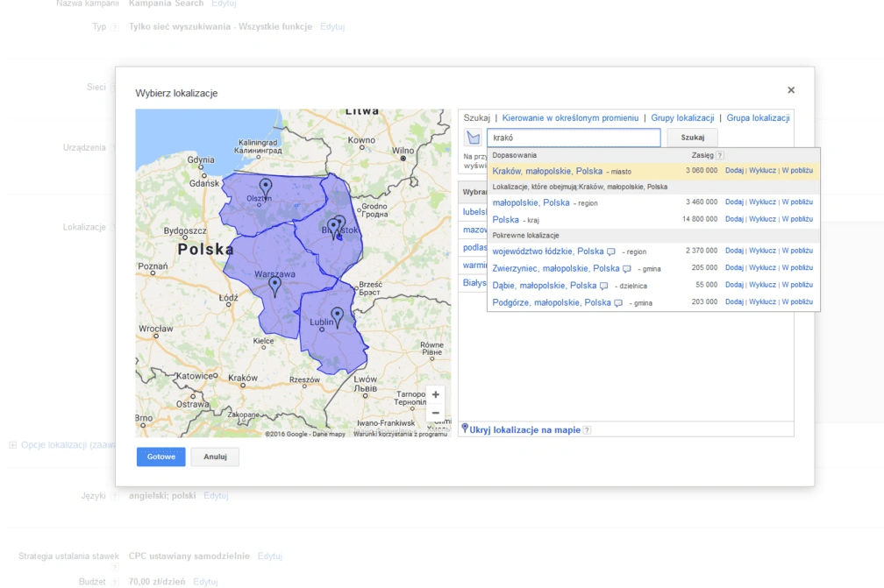This screenshot has width=884, height=588.
Task: Zoom out on the map with the minus control
Action: (x=435, y=411)
